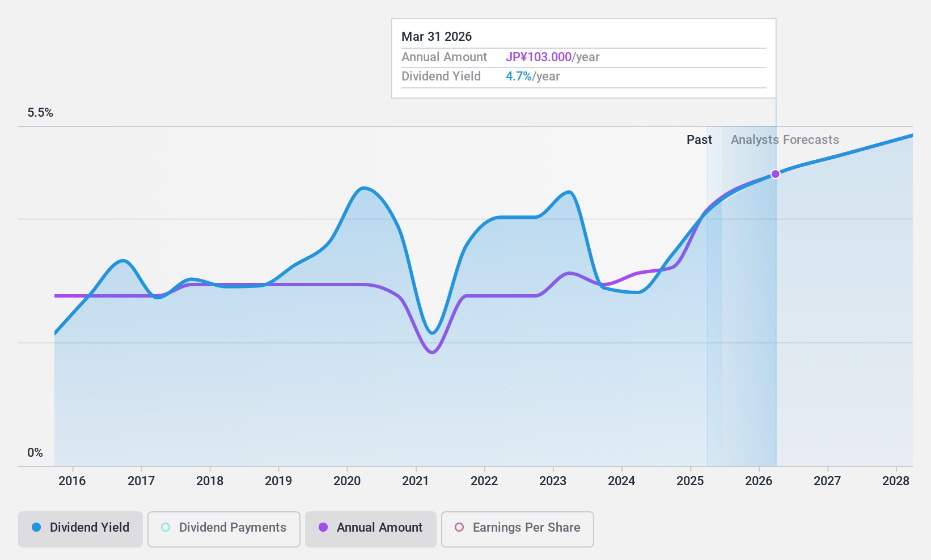This screenshot has height=560, width=931.
Task: Click the 2017 x-axis label
Action: pos(141,481)
